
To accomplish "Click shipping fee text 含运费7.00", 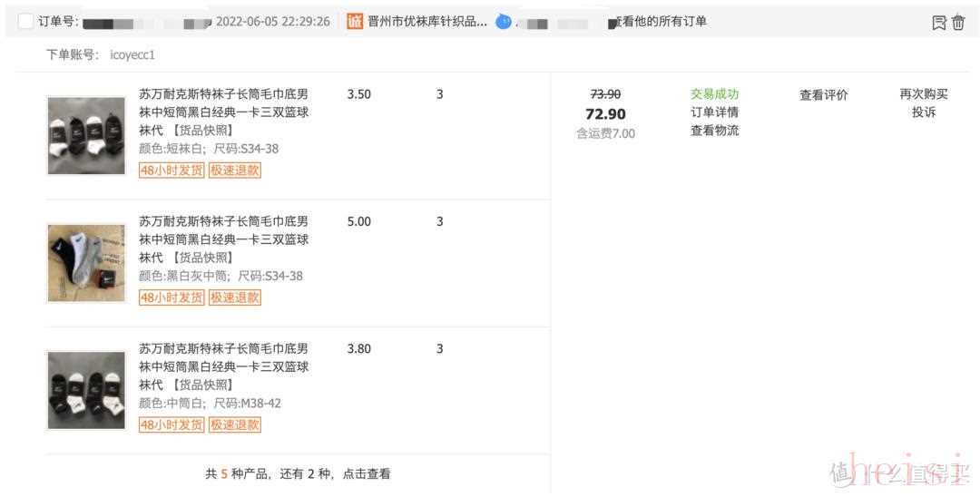I will 605,133.
